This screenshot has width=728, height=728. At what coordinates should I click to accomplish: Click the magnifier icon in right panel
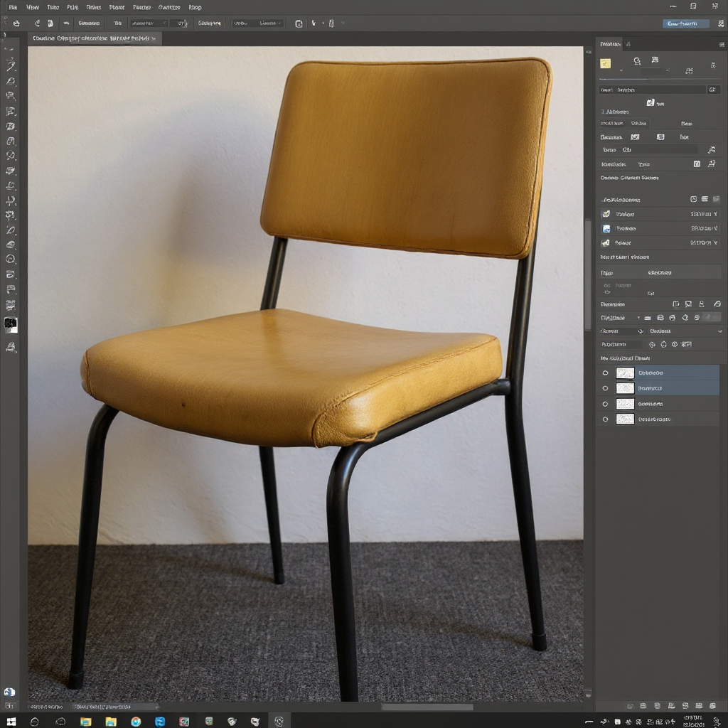pyautogui.click(x=637, y=62)
